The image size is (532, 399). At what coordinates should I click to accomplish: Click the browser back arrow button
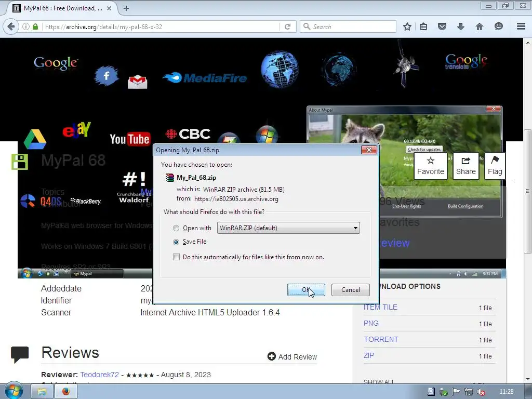(x=11, y=26)
